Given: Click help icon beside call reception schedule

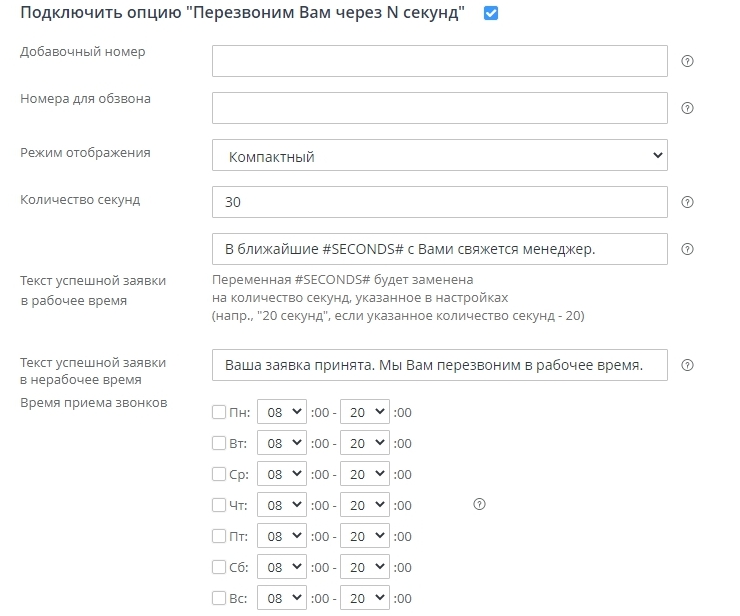Looking at the screenshot, I should coord(479,505).
